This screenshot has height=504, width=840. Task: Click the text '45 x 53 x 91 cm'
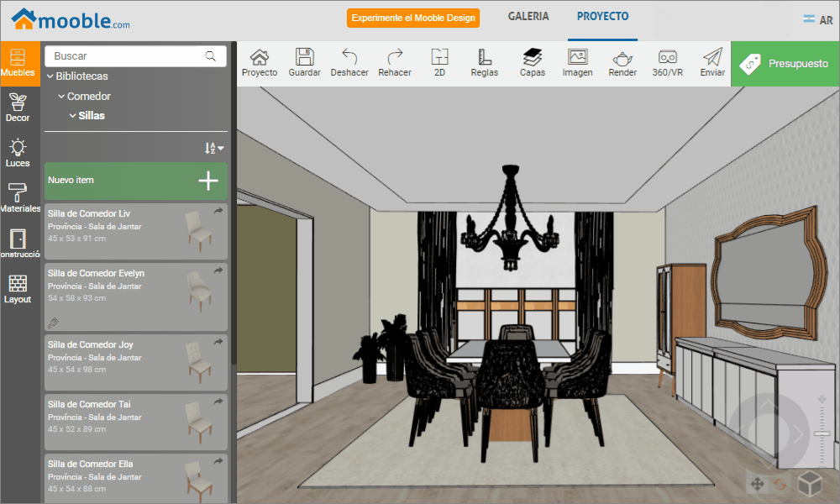(x=76, y=239)
